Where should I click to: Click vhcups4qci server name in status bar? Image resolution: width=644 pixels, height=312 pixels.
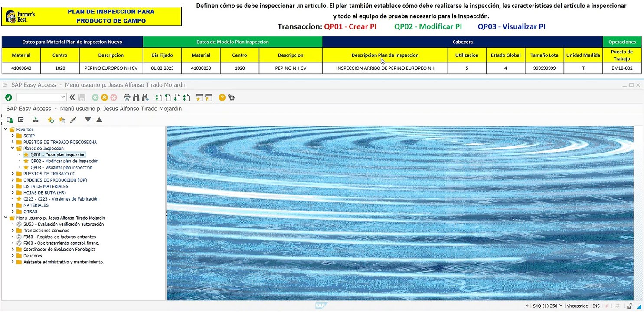(x=578, y=306)
